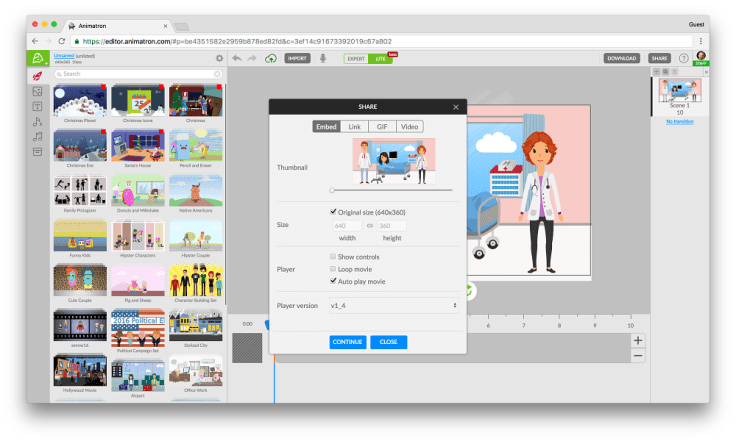Switch to the Video tab
736x441 pixels.
pos(409,127)
